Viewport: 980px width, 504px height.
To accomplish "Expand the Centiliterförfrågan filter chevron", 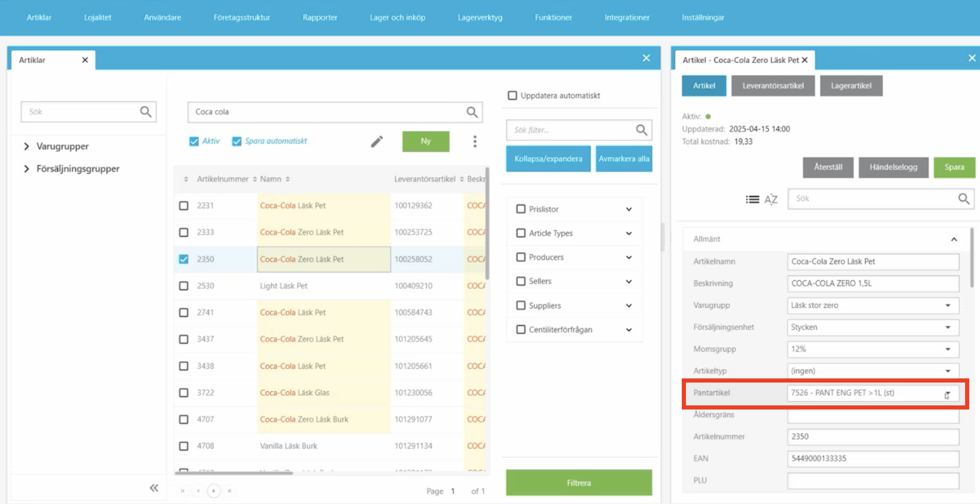I will tap(629, 330).
